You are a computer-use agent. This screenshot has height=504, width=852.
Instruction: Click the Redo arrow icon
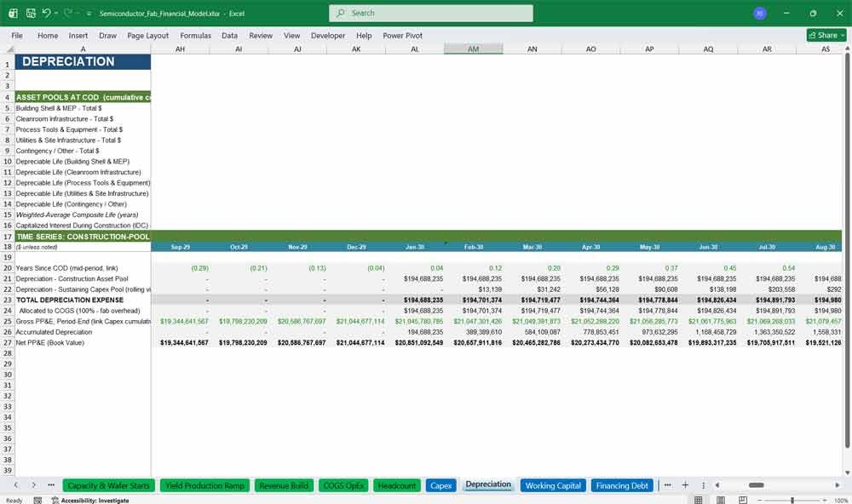[68, 13]
